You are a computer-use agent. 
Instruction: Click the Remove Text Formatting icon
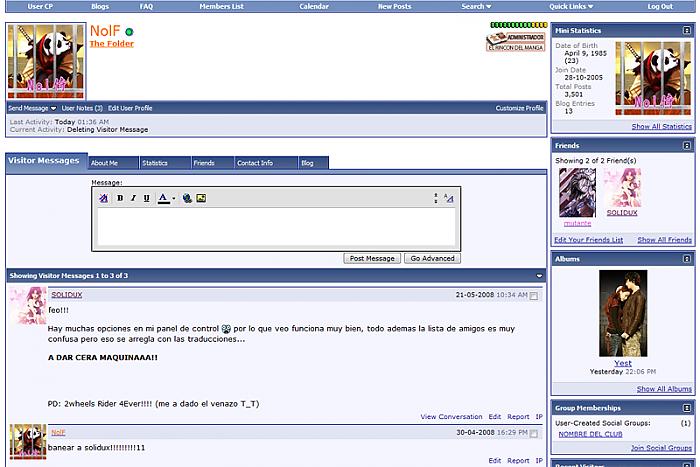(x=103, y=198)
